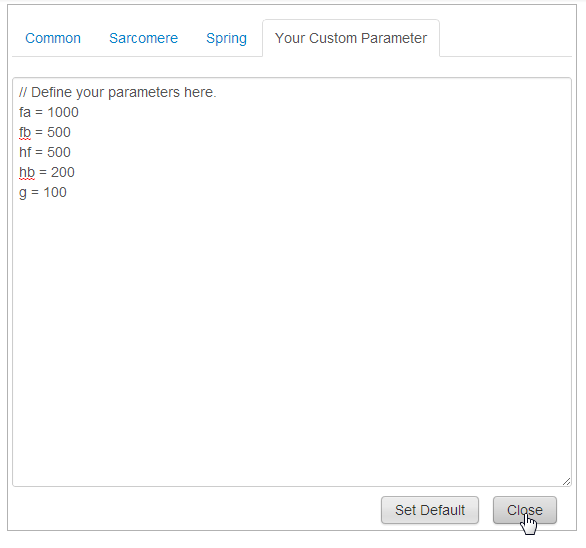Click the Your Custom Parameter tab

(x=351, y=38)
